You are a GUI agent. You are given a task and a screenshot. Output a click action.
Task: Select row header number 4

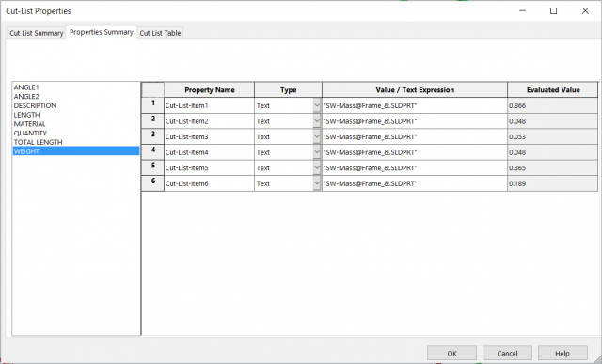coord(152,152)
